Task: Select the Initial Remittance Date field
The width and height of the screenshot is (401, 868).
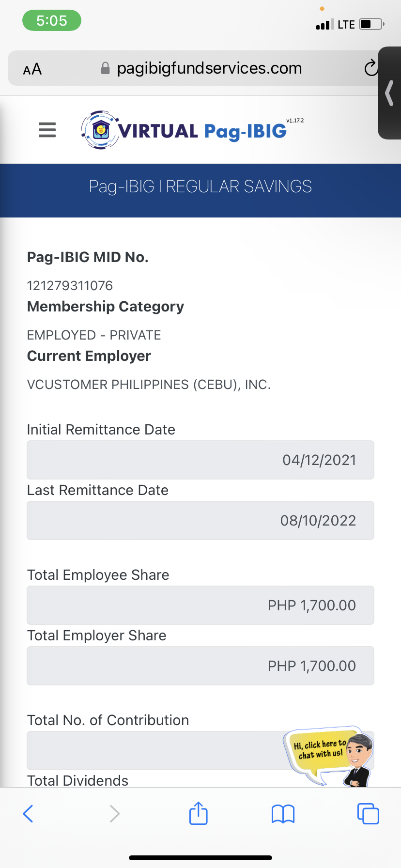Action: point(200,460)
